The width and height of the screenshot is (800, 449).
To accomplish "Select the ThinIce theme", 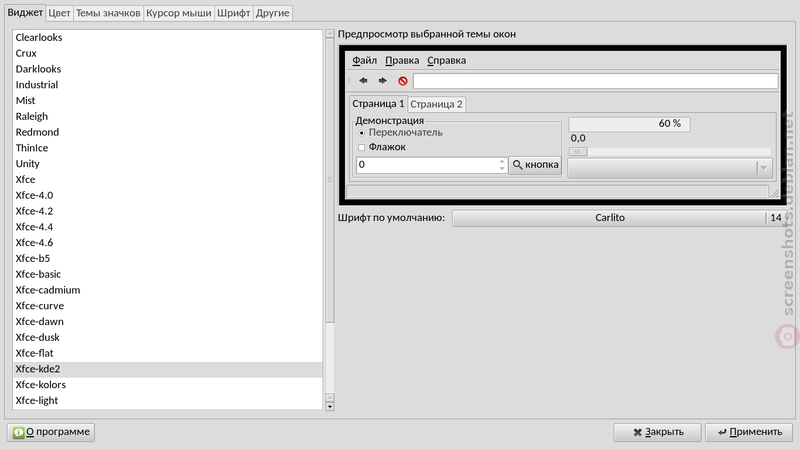I will click(x=168, y=148).
